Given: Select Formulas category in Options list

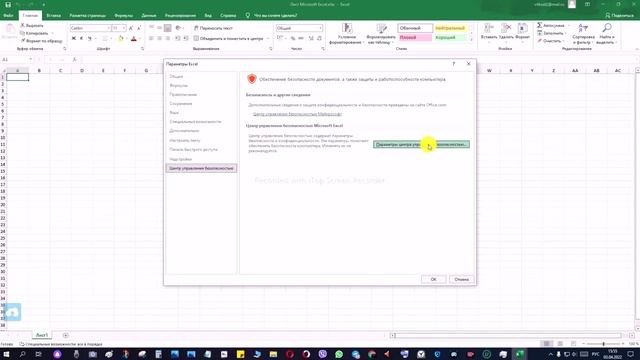Looking at the screenshot, I should pyautogui.click(x=179, y=86).
